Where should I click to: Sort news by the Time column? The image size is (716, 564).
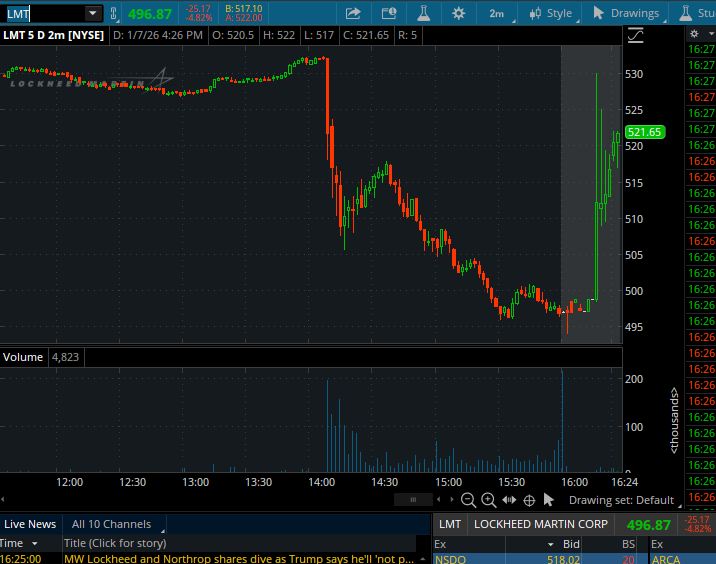[x=18, y=543]
